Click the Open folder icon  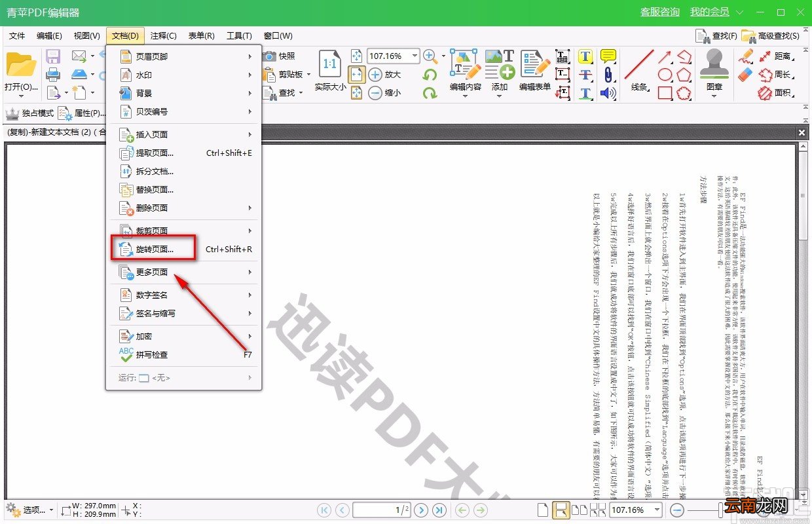tap(20, 65)
